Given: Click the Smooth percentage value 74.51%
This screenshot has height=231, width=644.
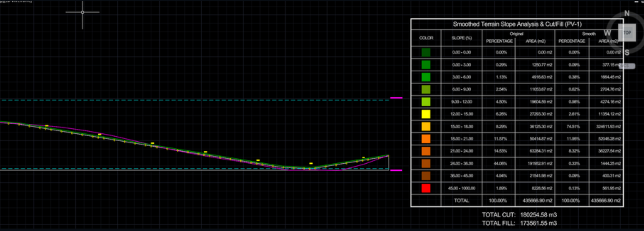Looking at the screenshot, I should (573, 127).
